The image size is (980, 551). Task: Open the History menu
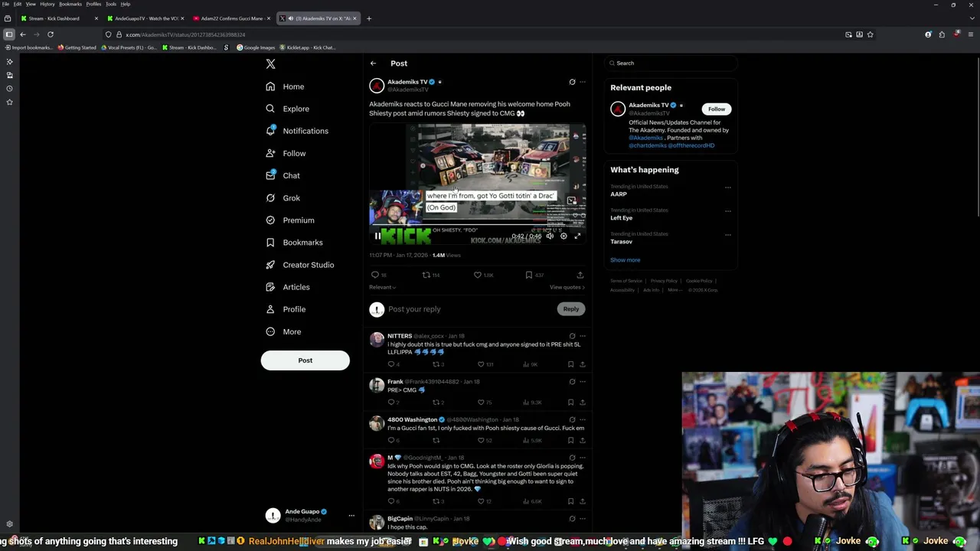click(x=47, y=4)
